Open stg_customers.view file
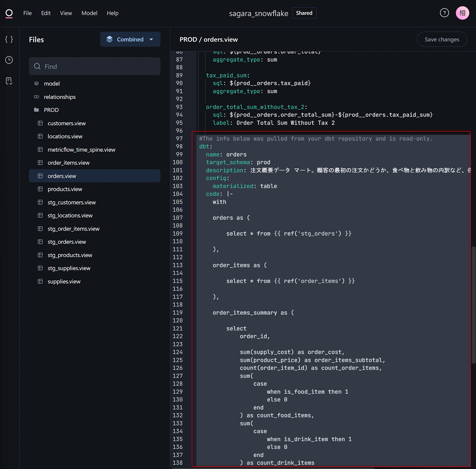The image size is (476, 469). pos(95,202)
